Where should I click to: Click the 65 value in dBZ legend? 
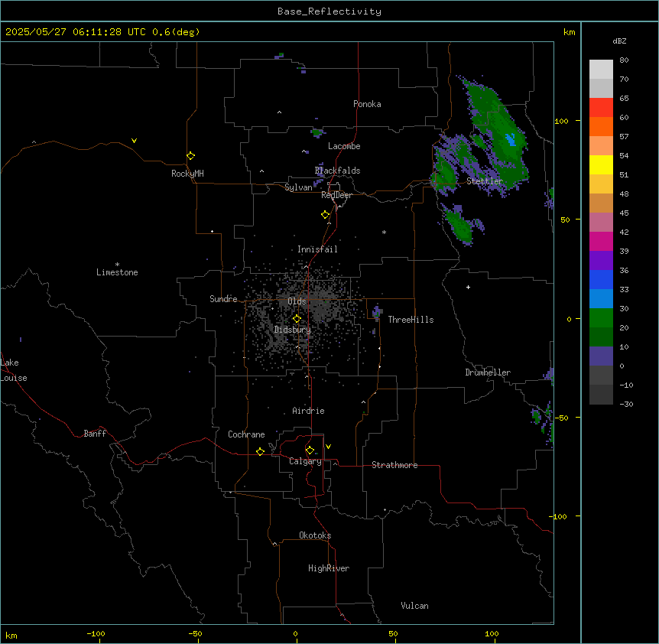(x=624, y=98)
